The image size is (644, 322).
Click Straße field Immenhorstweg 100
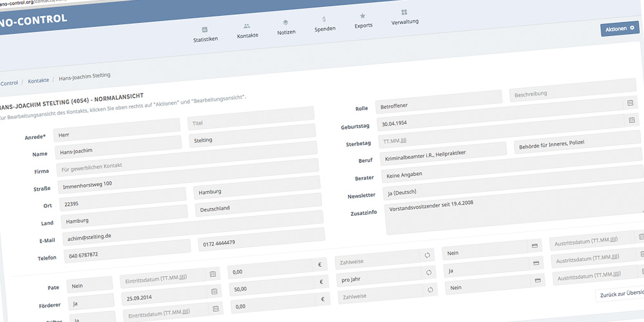click(188, 176)
